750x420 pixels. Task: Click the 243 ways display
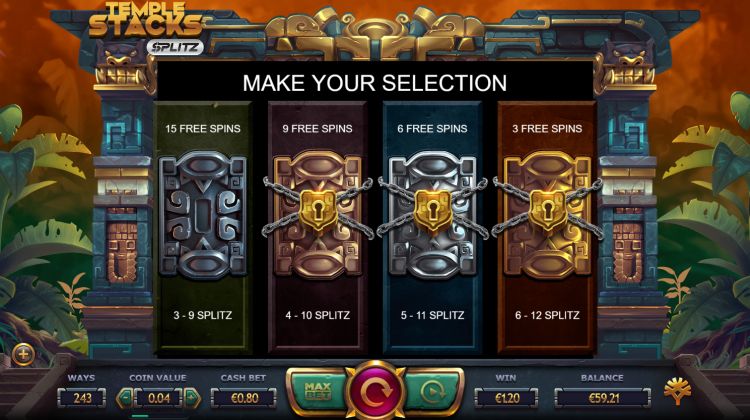[x=82, y=398]
